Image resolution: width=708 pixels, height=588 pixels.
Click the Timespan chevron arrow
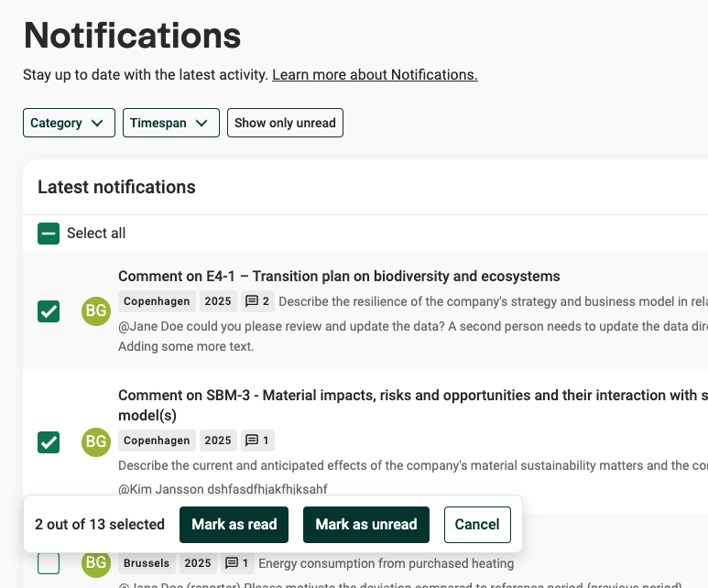(x=202, y=123)
